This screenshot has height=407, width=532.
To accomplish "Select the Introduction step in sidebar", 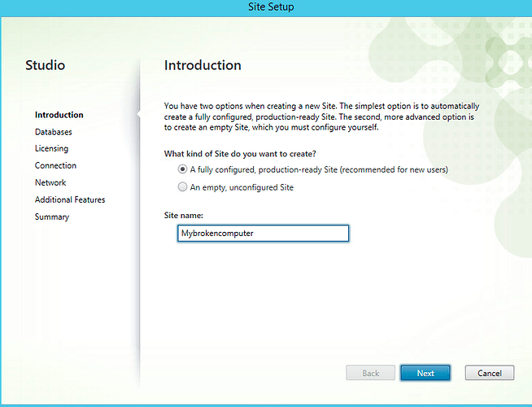I will click(59, 115).
